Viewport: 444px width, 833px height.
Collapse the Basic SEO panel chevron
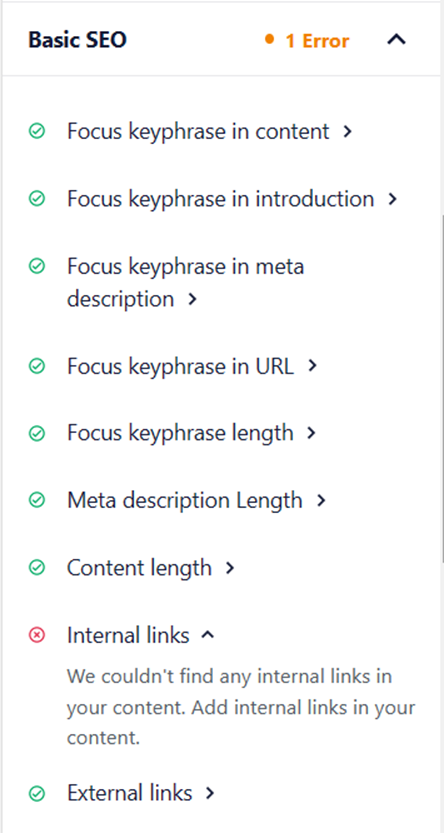396,39
